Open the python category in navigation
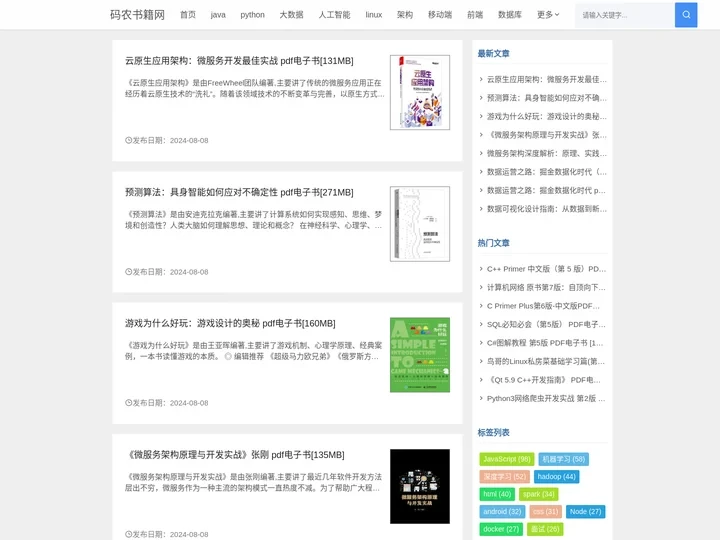The height and width of the screenshot is (540, 720). tap(253, 15)
